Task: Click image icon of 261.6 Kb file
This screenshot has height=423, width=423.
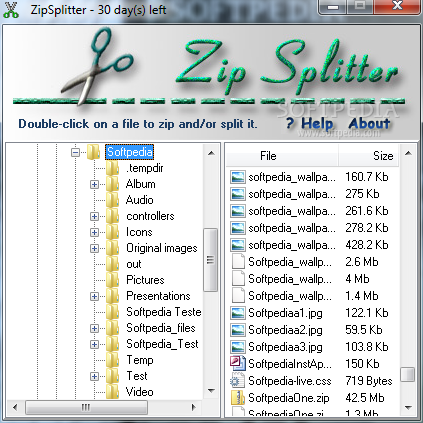Action: (237, 211)
